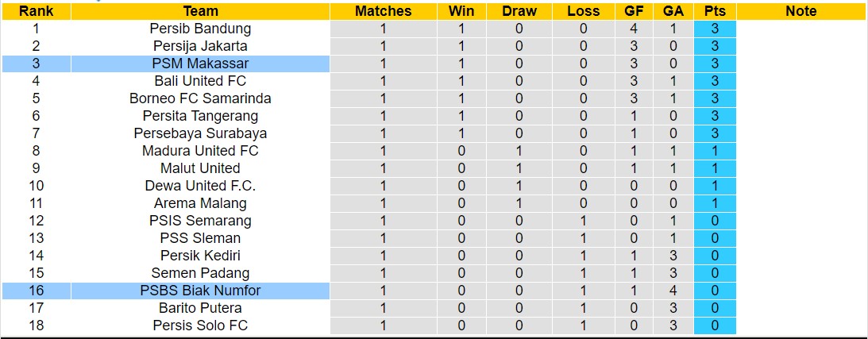This screenshot has width=868, height=339.
Task: Select the highlighted PSM Makassar row
Action: click(200, 64)
